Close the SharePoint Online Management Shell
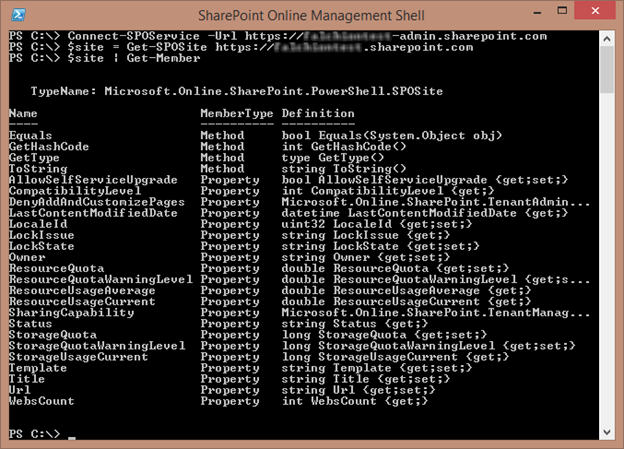The height and width of the screenshot is (449, 624). [595, 11]
